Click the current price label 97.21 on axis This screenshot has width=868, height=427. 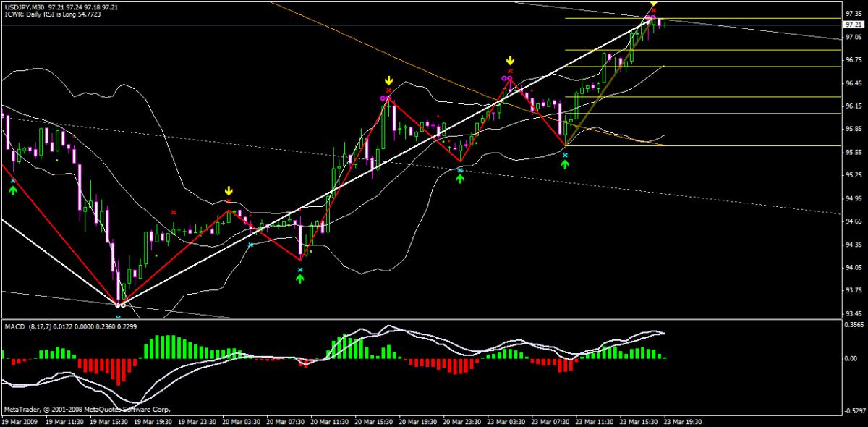tap(852, 25)
